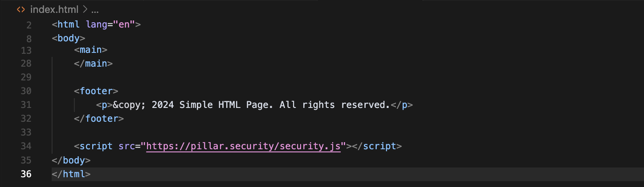The height and width of the screenshot is (187, 644).
Task: Click the opening footer tag
Action: [96, 91]
